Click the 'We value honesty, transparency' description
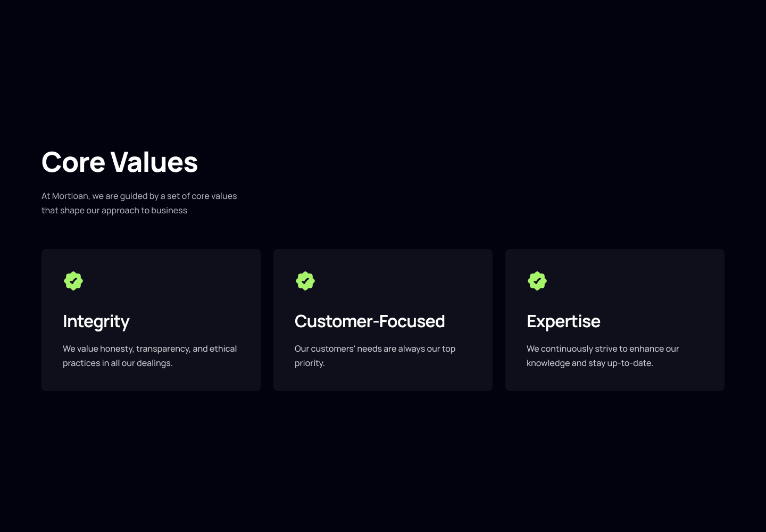 [150, 348]
